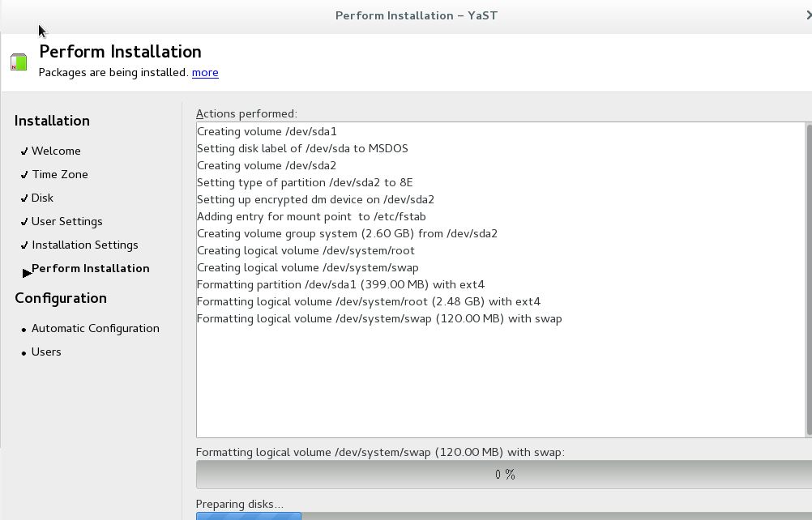Click the Welcome step checkmark icon

coord(24,151)
